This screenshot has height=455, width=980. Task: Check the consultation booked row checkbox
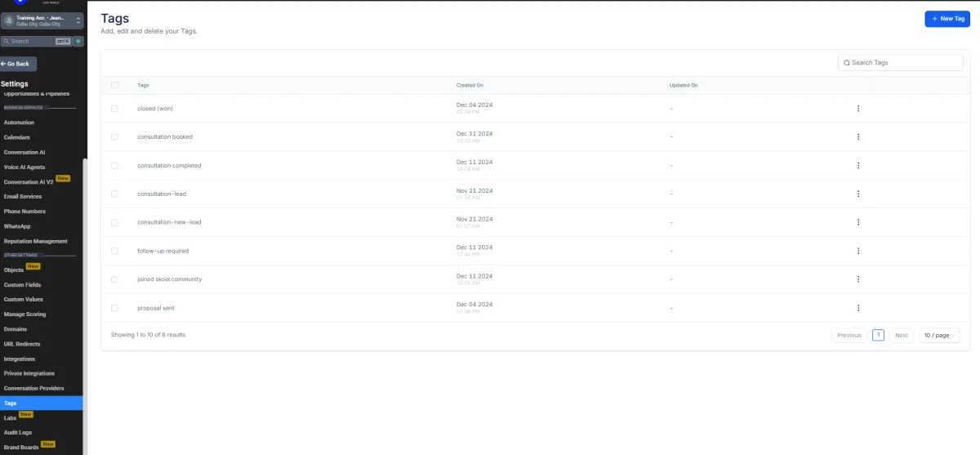[x=114, y=137]
